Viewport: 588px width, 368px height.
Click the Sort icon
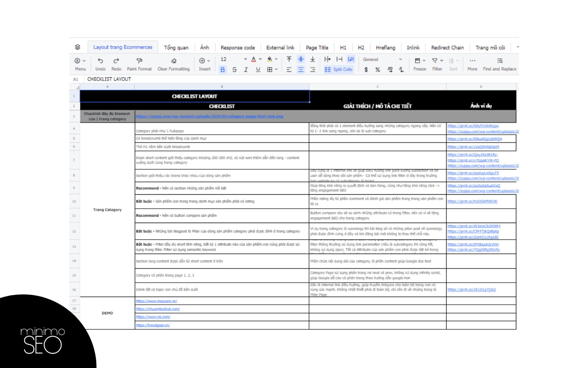tap(451, 61)
